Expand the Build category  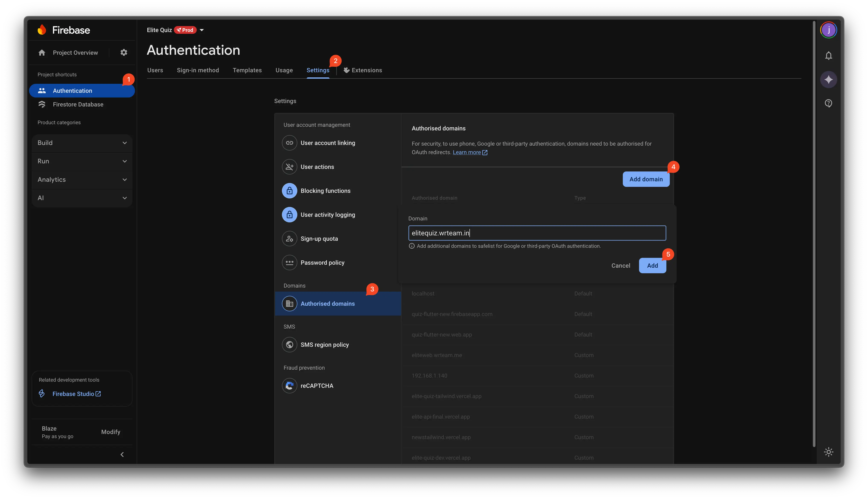point(82,143)
